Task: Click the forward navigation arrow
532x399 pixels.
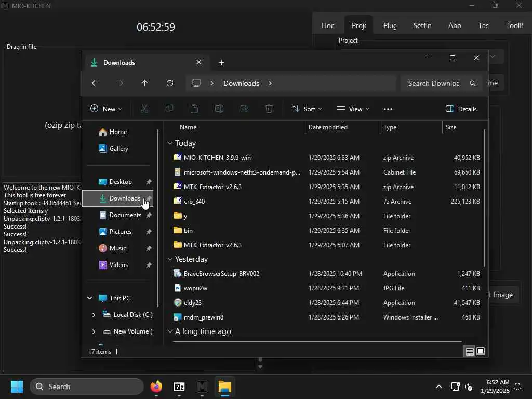Action: point(120,83)
